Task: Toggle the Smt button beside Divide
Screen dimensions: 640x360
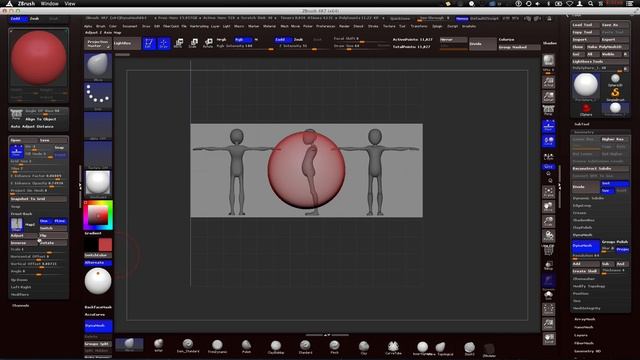Action: 615,184
